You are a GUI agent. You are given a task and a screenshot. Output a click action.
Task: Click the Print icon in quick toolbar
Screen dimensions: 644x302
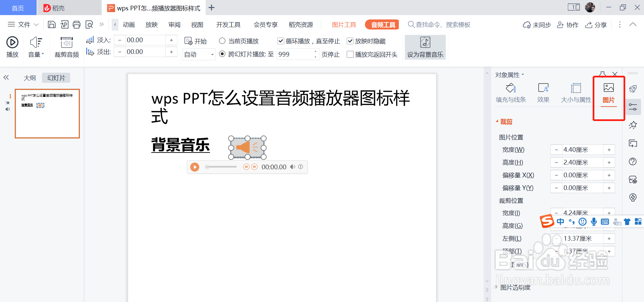(77, 24)
